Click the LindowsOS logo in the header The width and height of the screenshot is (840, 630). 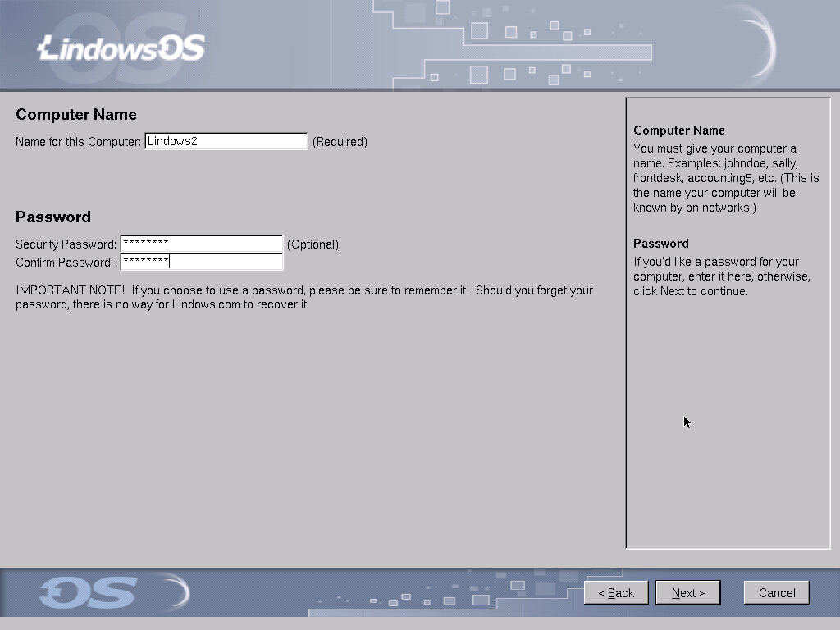pos(121,48)
